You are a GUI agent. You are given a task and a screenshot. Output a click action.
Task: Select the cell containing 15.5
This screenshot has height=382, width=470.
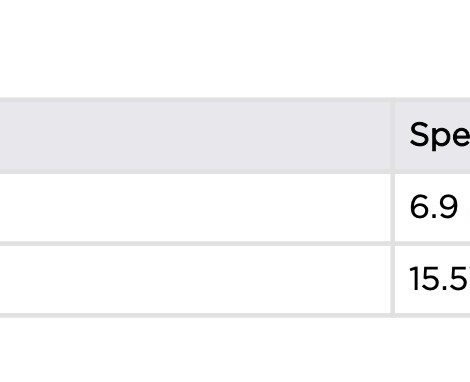(x=433, y=279)
